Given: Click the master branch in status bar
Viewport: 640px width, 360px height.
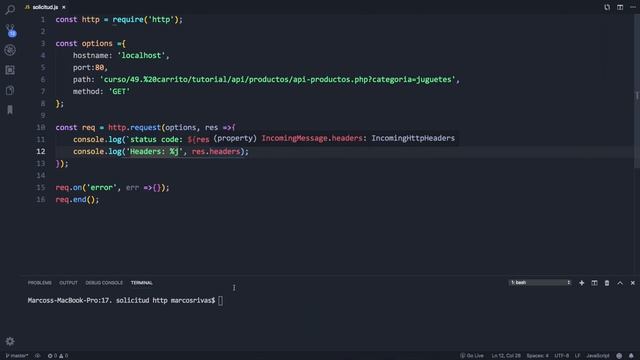Looking at the screenshot, I should pos(16,356).
